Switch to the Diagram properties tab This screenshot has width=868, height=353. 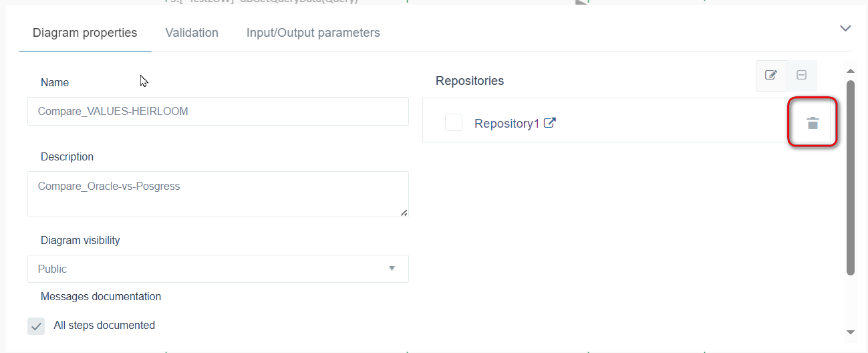tap(85, 33)
